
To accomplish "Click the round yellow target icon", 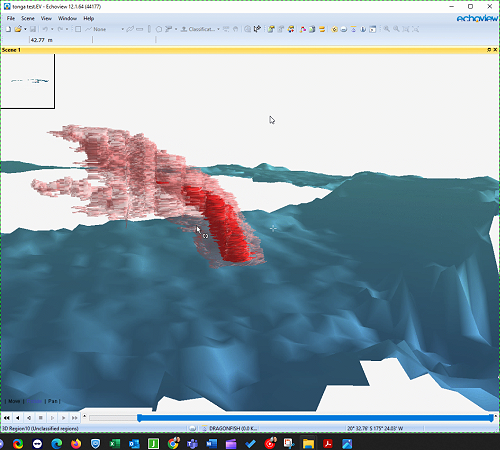I will [x=334, y=29].
